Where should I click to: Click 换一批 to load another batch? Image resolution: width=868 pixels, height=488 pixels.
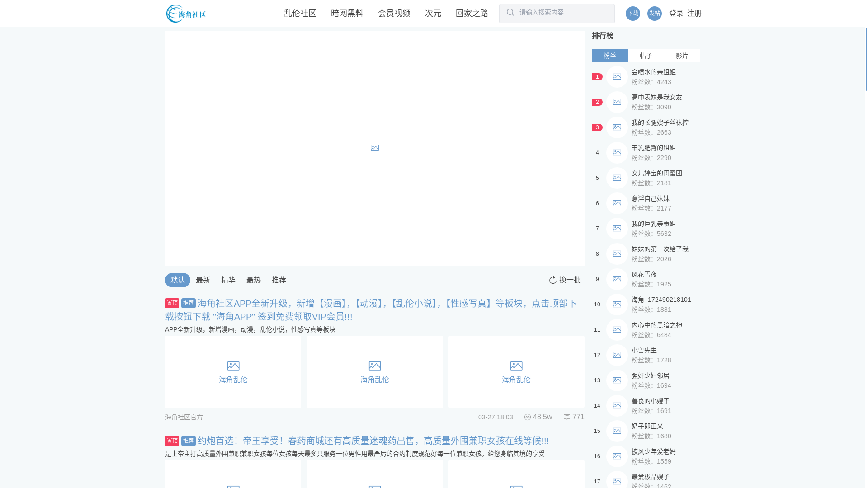(570, 280)
